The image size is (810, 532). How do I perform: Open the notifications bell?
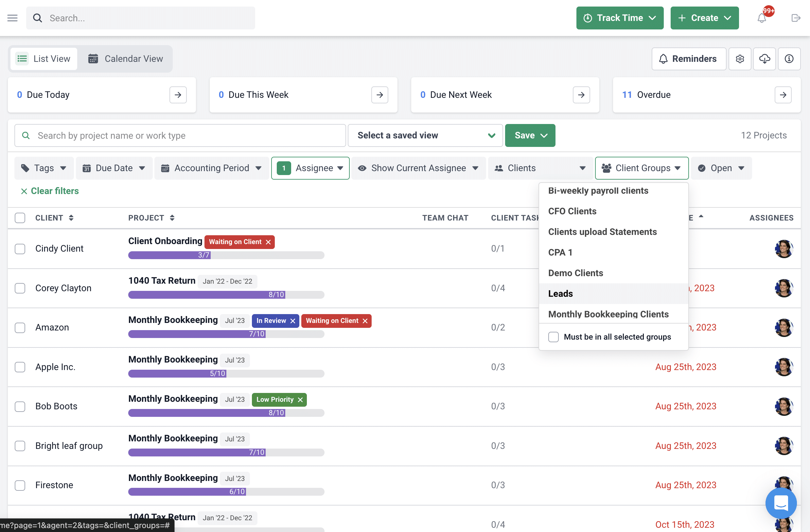(762, 18)
